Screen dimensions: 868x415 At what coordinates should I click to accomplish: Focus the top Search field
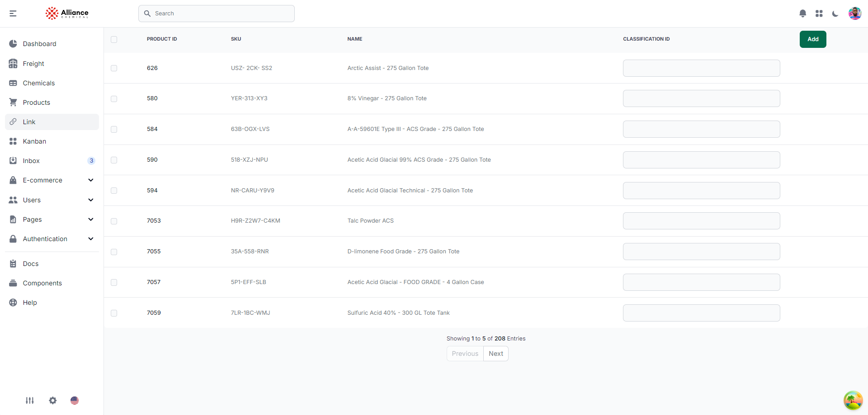click(x=217, y=14)
